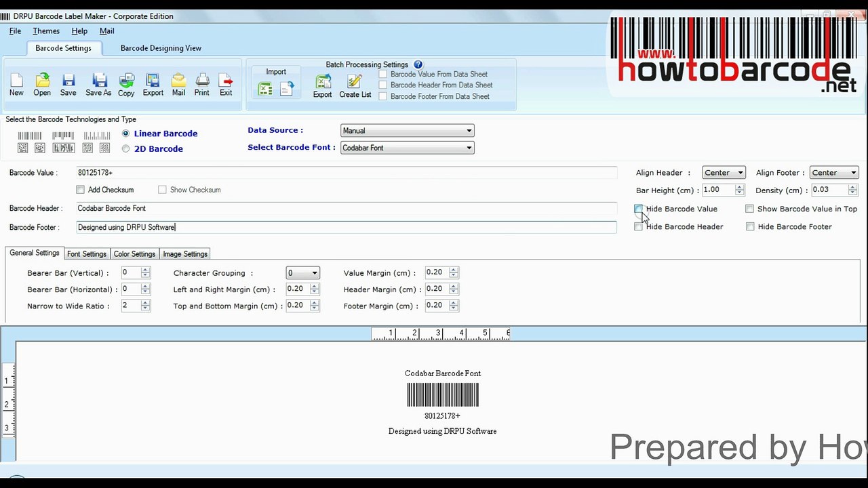Check the Hide Barcode Footer box
Image resolution: width=868 pixels, height=488 pixels.
tap(750, 226)
